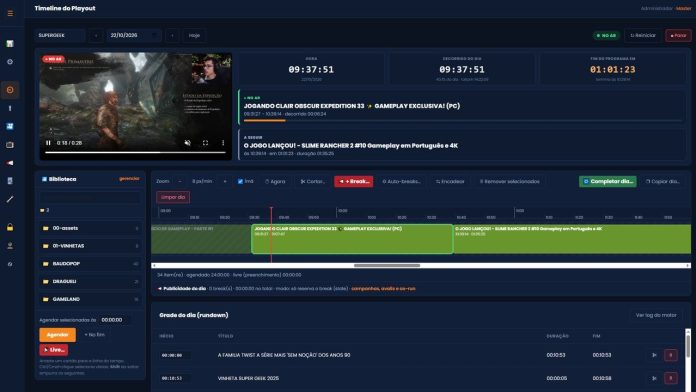
Task: Open the DRAGUELI folder
Action: click(x=90, y=281)
